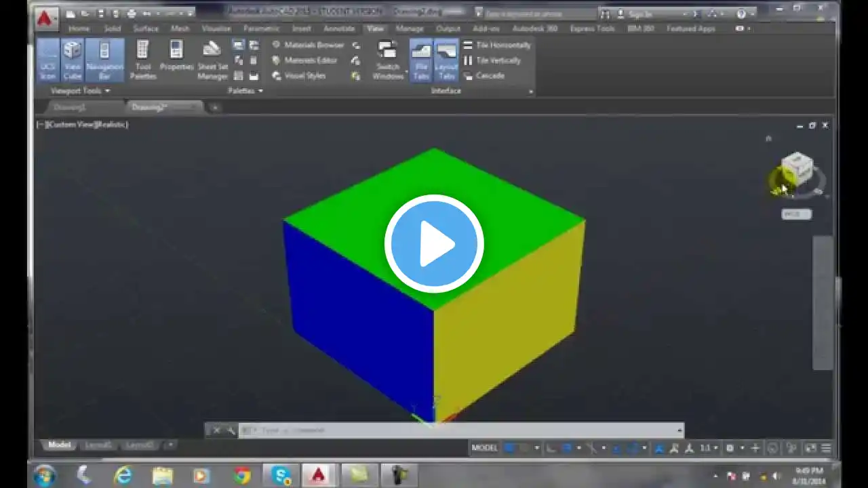The height and width of the screenshot is (488, 868).
Task: Open the Materials Browser
Action: [x=308, y=45]
